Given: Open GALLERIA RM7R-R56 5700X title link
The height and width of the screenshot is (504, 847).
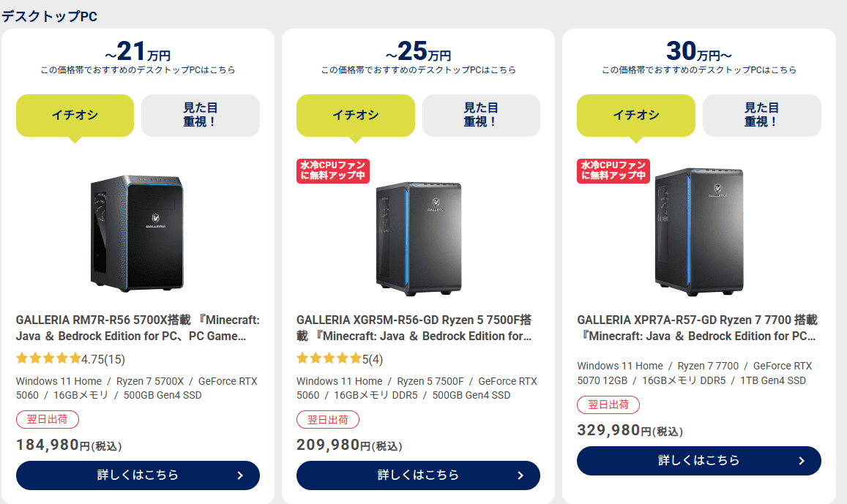Looking at the screenshot, I should [138, 328].
